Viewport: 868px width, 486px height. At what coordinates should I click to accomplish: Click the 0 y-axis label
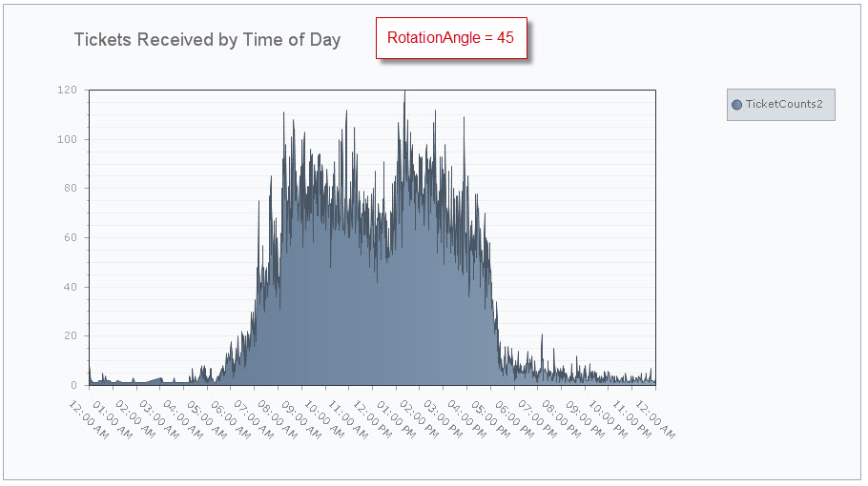(73, 385)
